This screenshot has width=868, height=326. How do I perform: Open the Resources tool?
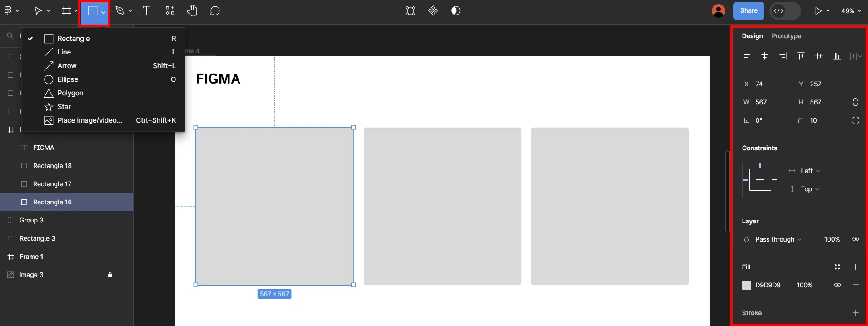click(170, 11)
